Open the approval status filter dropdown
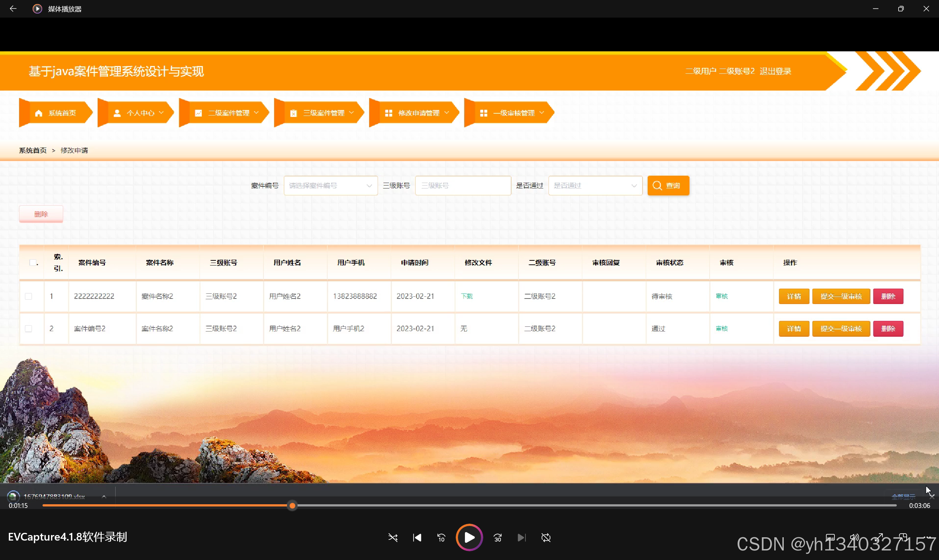 click(x=595, y=186)
